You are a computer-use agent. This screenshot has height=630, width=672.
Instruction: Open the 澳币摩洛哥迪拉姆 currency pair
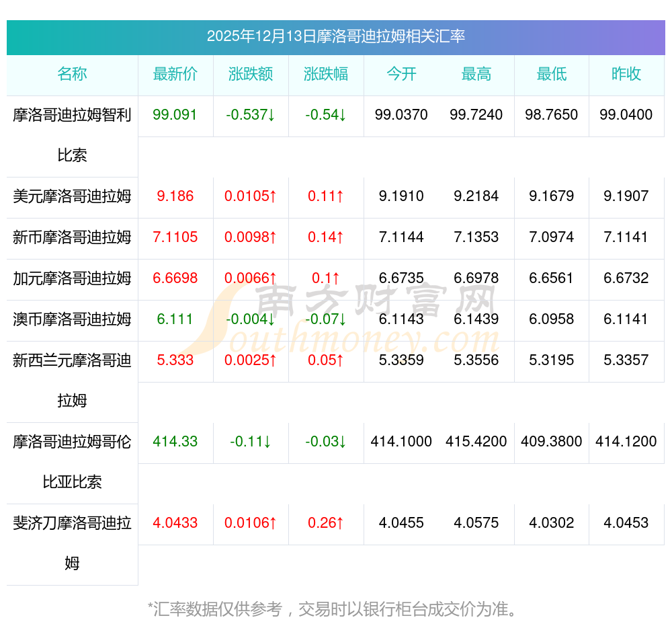tap(72, 319)
